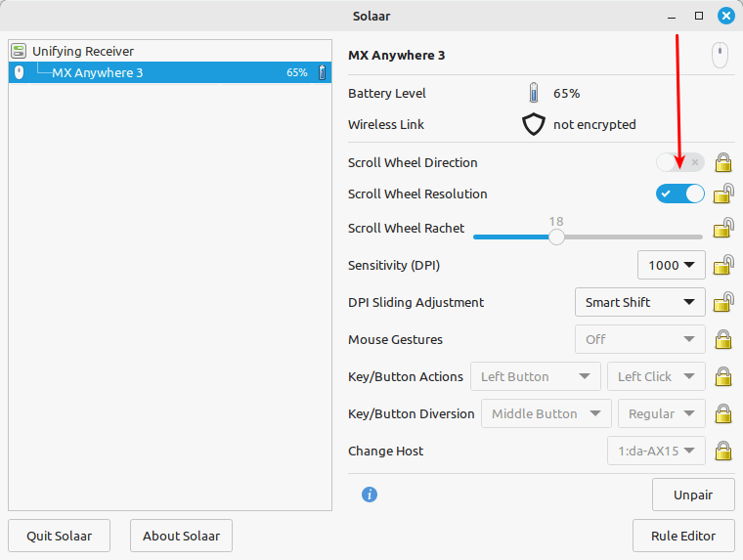Click the lock icon for Key/Button Actions
This screenshot has width=743, height=560.
[723, 376]
